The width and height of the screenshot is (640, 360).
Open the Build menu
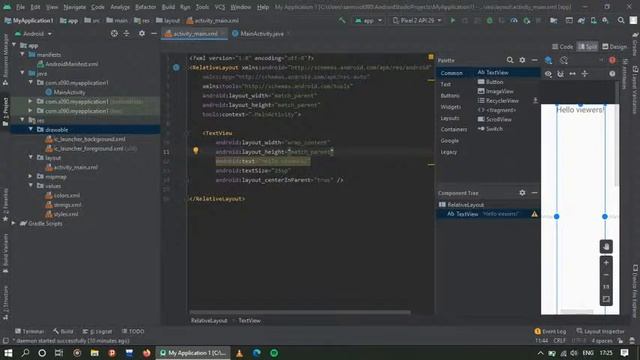168,7
